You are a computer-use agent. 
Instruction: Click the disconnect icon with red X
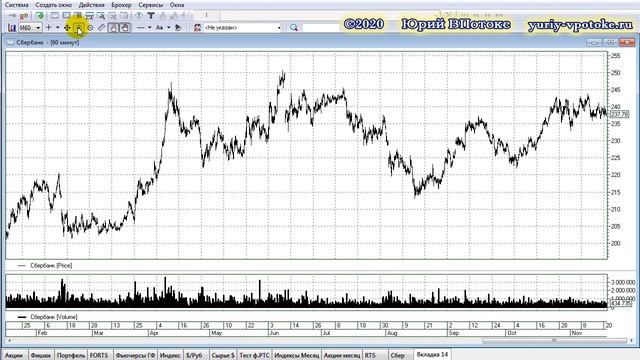pyautogui.click(x=24, y=16)
